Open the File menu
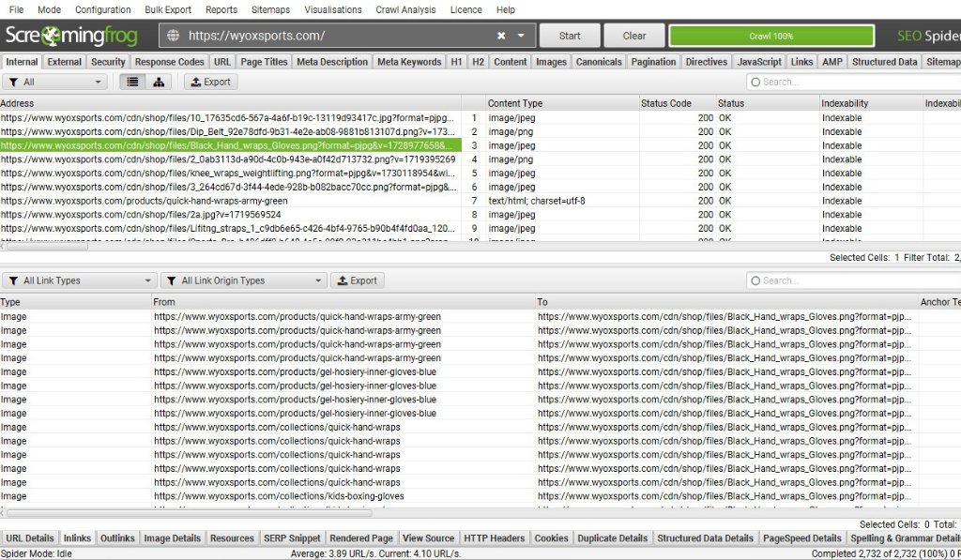 [x=17, y=9]
